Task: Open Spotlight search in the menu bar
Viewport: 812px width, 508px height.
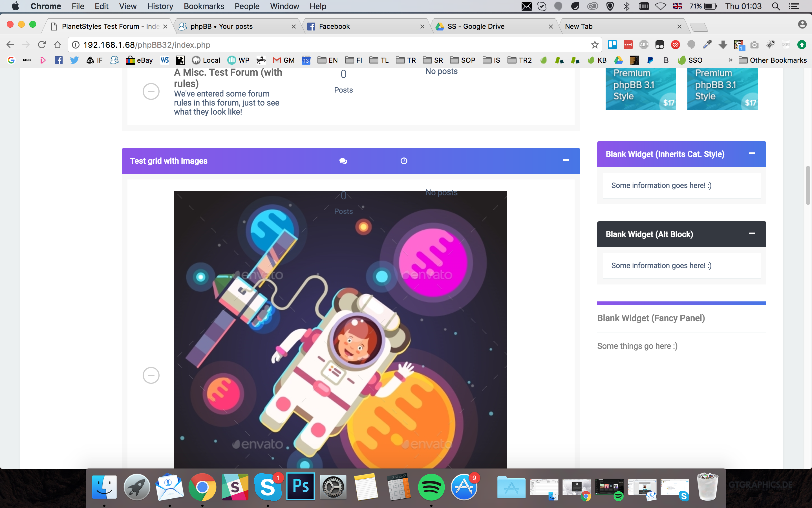Action: tap(776, 6)
